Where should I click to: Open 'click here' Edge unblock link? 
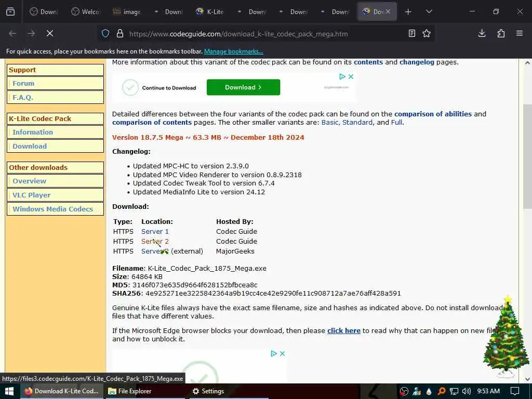(x=344, y=330)
